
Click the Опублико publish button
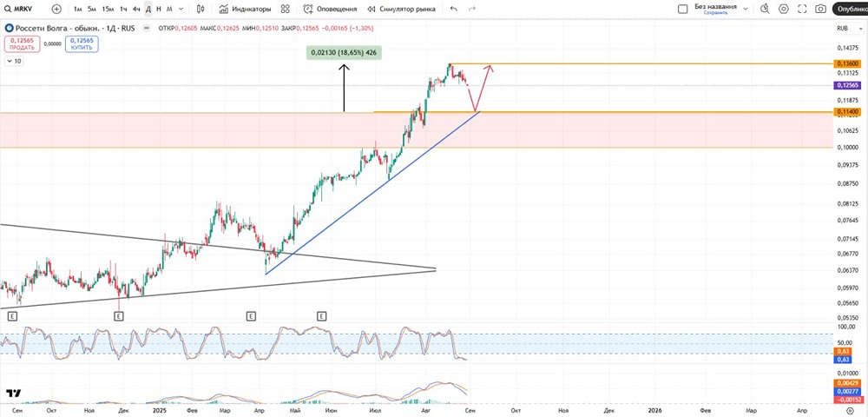pos(851,9)
